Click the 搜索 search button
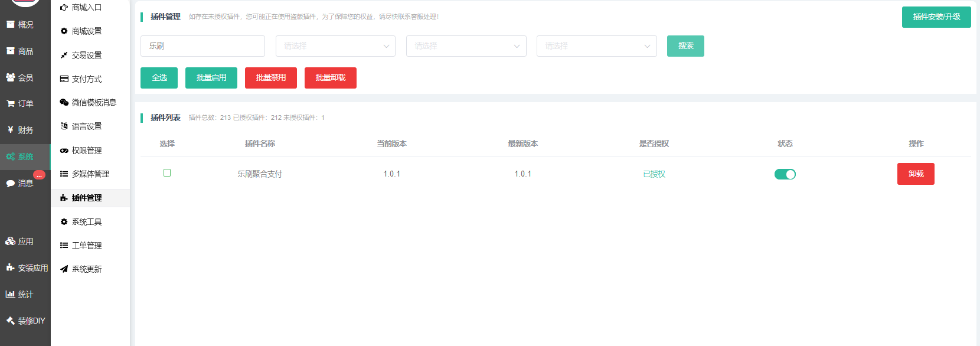This screenshot has width=980, height=346. (685, 46)
